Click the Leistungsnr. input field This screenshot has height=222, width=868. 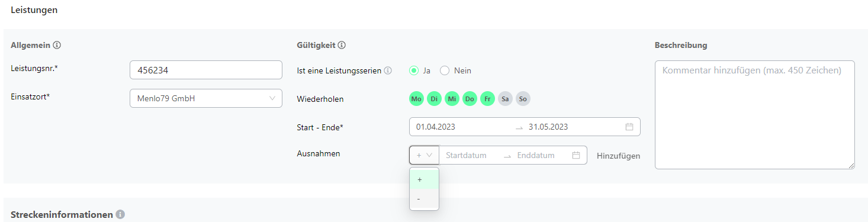click(206, 70)
